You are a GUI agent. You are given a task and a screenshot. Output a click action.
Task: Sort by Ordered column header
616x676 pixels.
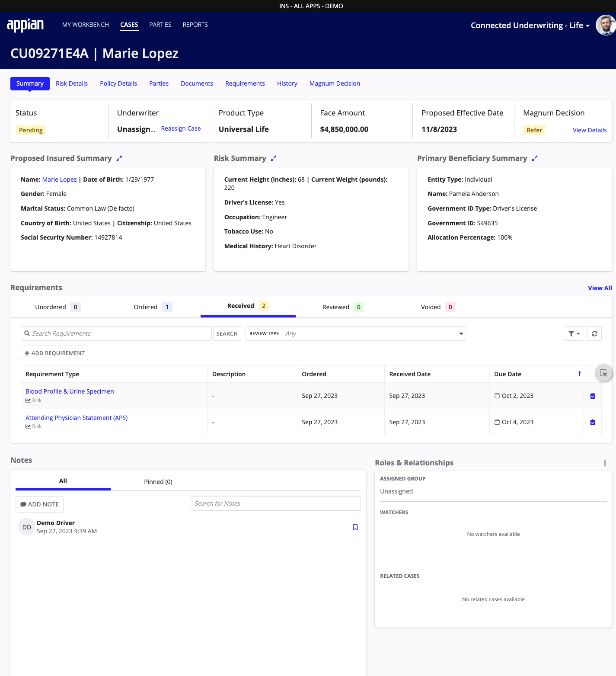click(314, 374)
